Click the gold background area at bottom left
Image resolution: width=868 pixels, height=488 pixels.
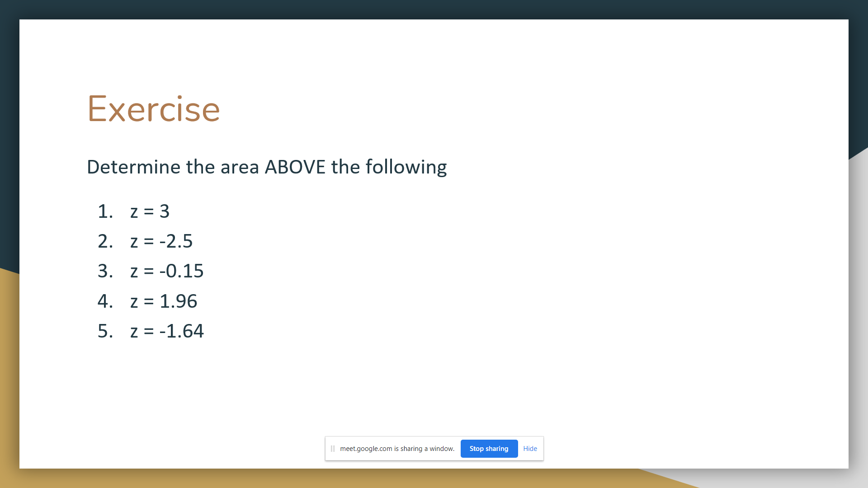pyautogui.click(x=9, y=384)
